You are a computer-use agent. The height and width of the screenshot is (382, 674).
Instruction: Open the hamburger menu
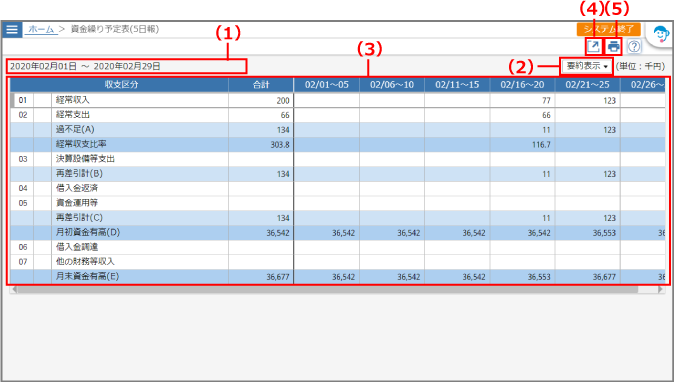12,29
